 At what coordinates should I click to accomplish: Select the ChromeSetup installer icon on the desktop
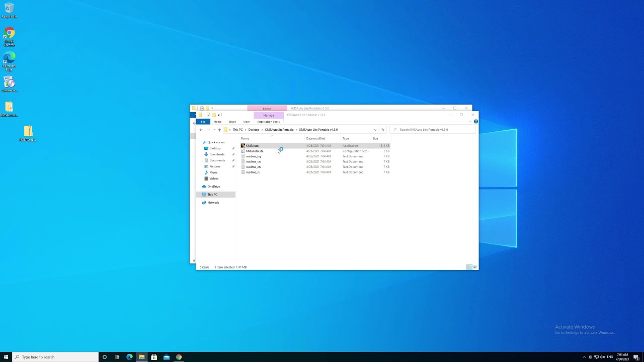[x=9, y=84]
